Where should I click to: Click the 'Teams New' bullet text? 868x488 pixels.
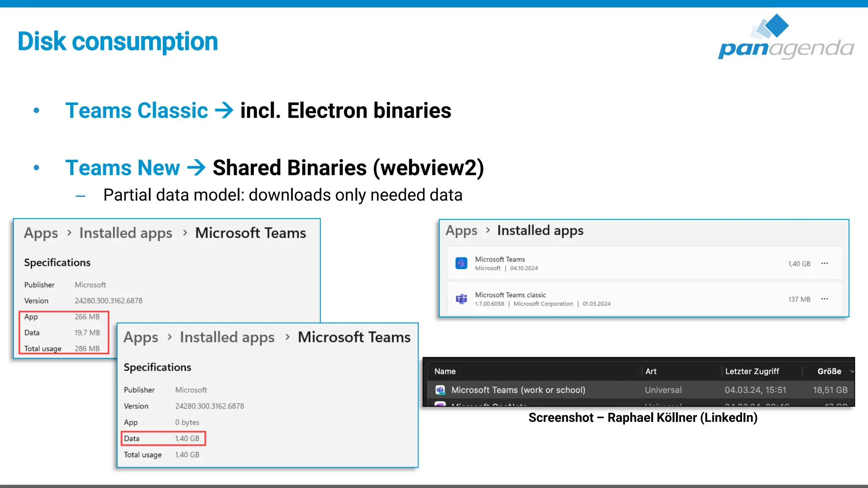click(x=122, y=168)
